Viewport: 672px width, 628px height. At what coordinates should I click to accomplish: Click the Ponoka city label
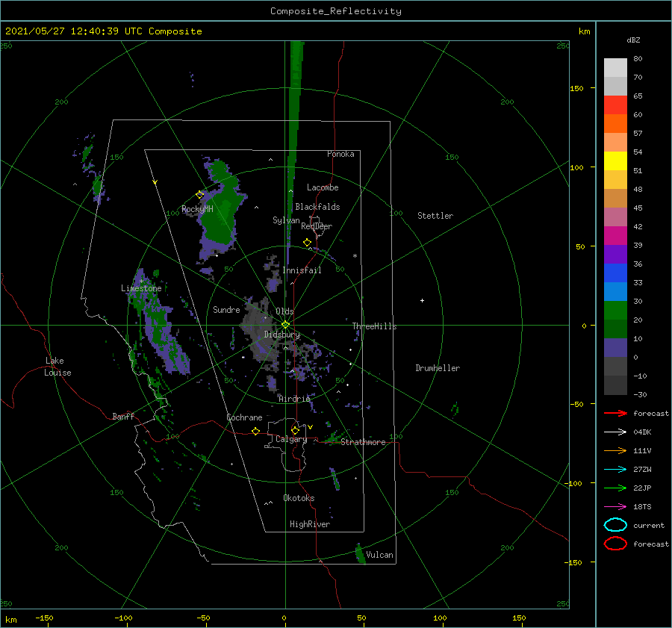340,154
